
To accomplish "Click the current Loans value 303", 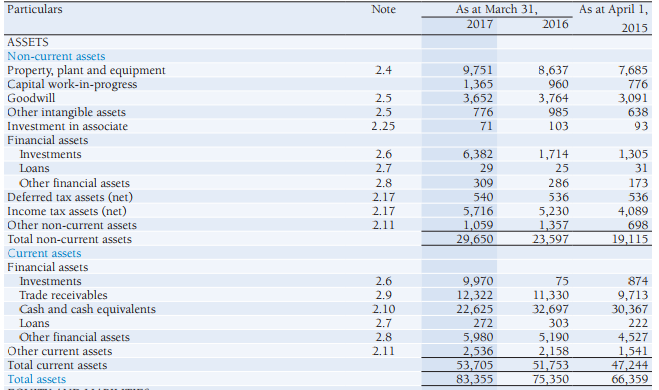I will click(x=558, y=323).
